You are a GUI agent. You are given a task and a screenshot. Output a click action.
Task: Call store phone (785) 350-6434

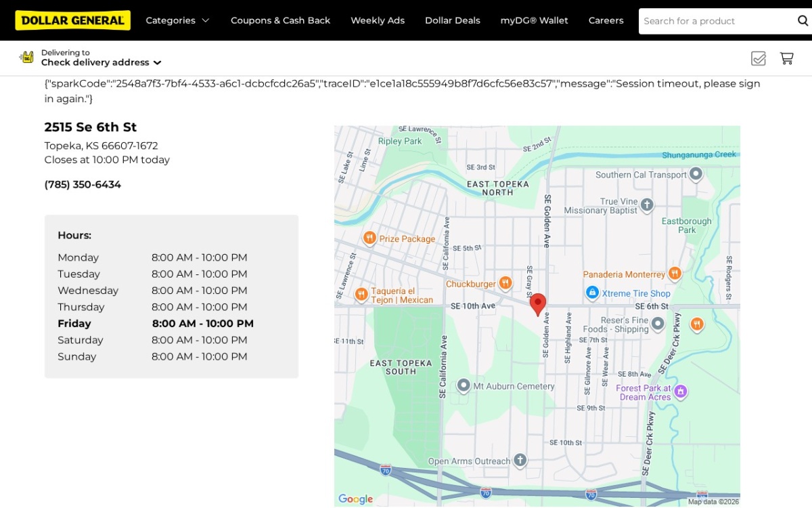point(83,184)
